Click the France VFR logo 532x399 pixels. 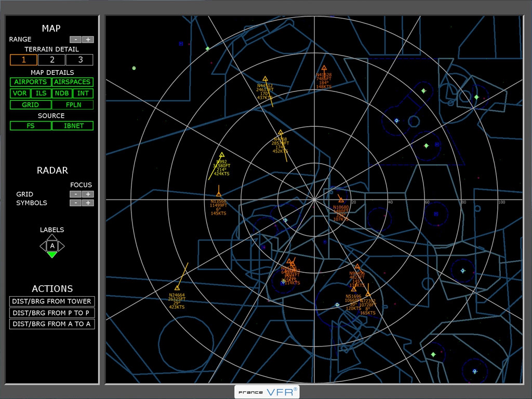click(267, 392)
